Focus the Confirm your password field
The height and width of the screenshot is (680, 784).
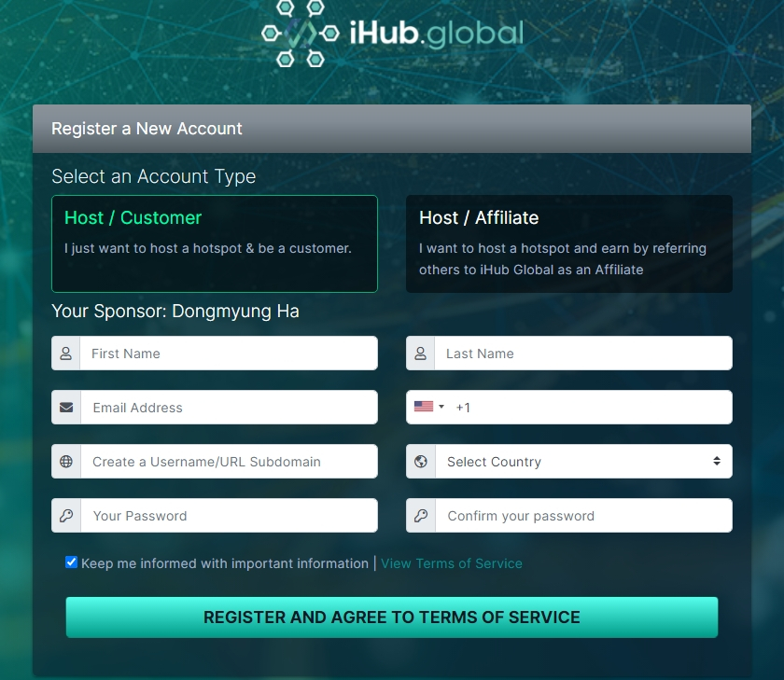coord(583,515)
